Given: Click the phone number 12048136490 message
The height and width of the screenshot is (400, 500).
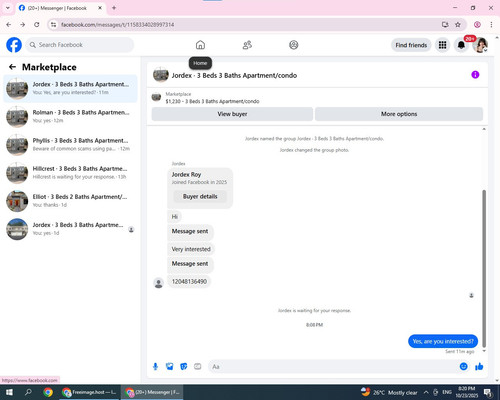Looking at the screenshot, I should [189, 282].
